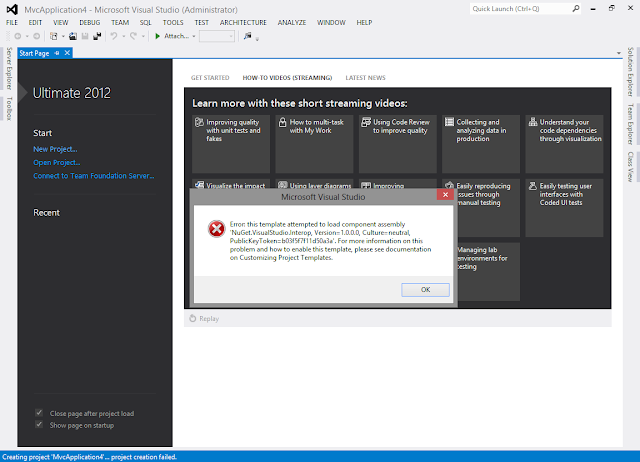The height and width of the screenshot is (462, 640).
Task: Open the Managing lab environments video tile
Action: click(x=489, y=272)
